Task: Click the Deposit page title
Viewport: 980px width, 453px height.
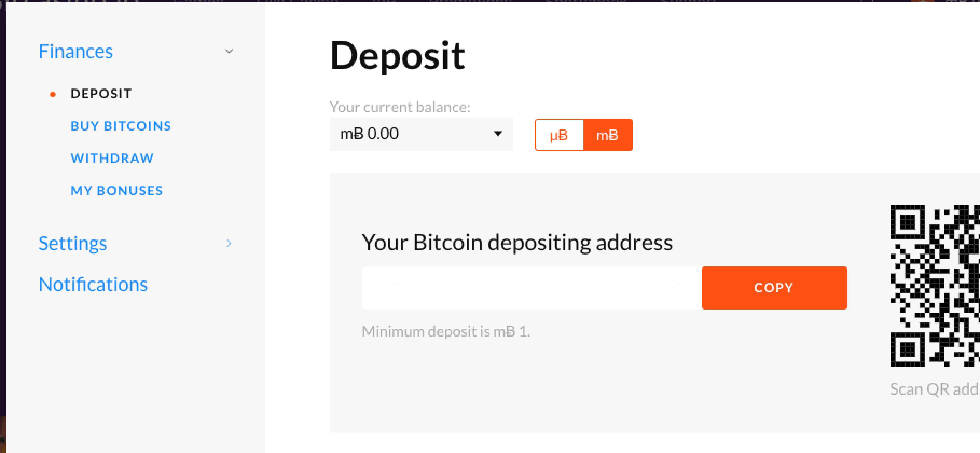Action: point(397,56)
